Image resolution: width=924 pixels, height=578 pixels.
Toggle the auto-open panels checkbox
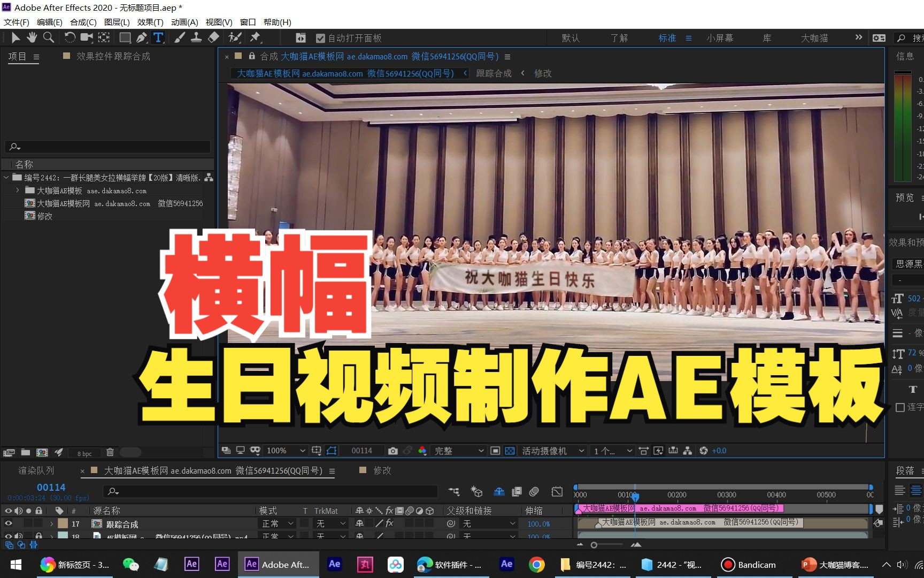coord(320,38)
